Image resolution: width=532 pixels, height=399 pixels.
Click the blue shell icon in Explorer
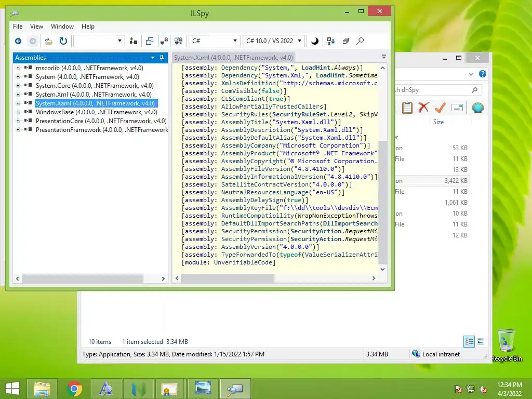(x=478, y=108)
